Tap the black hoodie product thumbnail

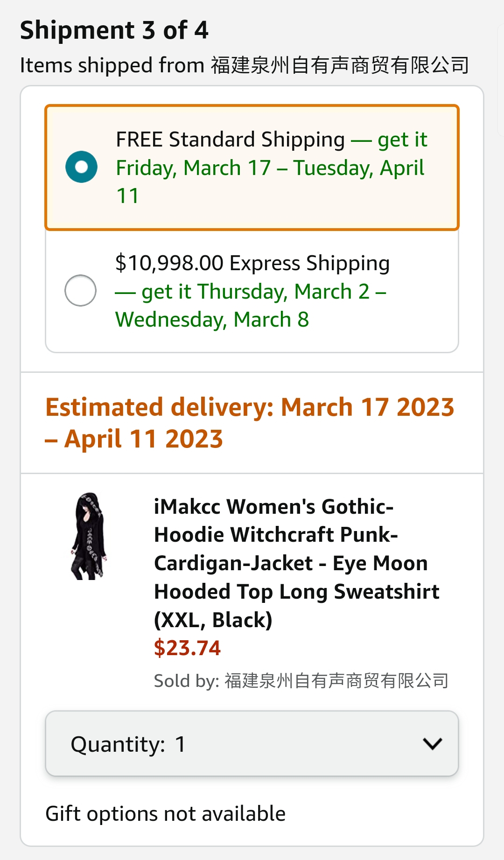pos(89,536)
